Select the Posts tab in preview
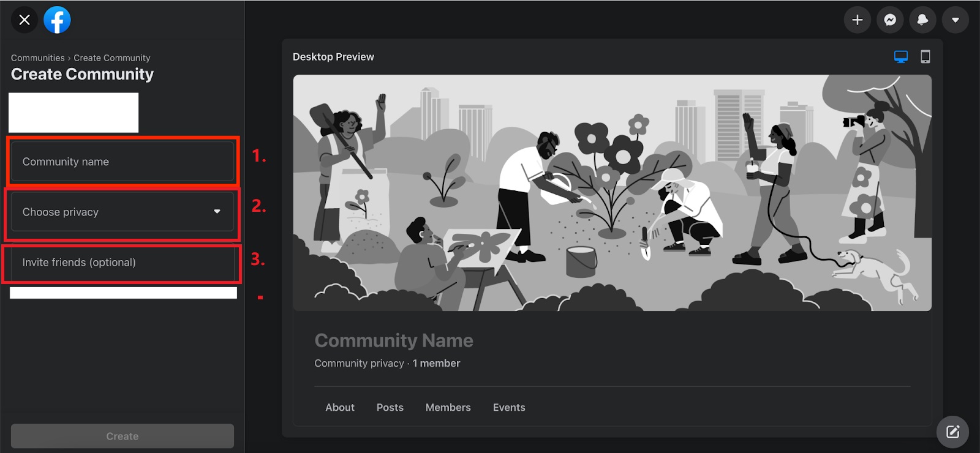Image resolution: width=980 pixels, height=453 pixels. (x=390, y=408)
